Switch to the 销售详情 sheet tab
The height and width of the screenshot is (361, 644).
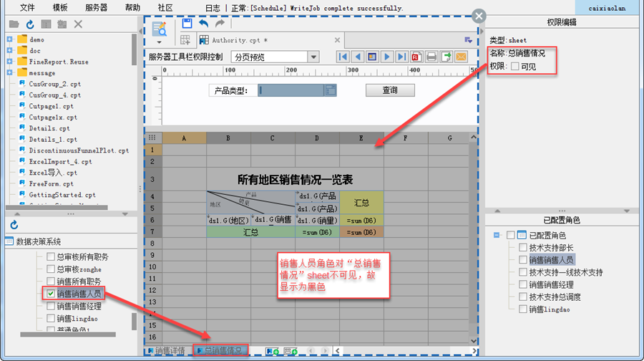coord(167,351)
